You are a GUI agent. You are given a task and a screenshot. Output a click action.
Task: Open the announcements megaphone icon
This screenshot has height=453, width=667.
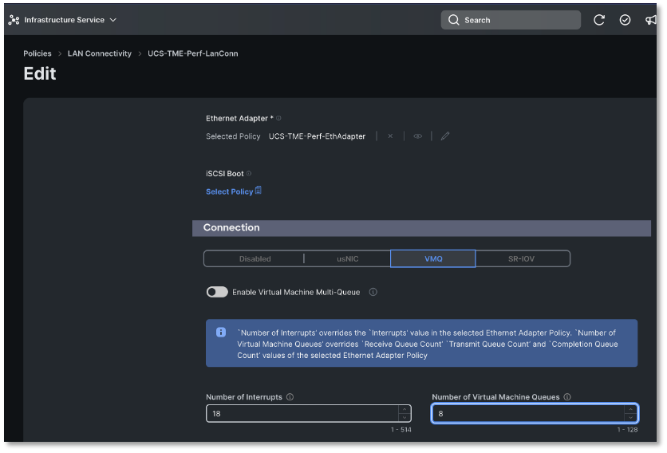coord(651,20)
